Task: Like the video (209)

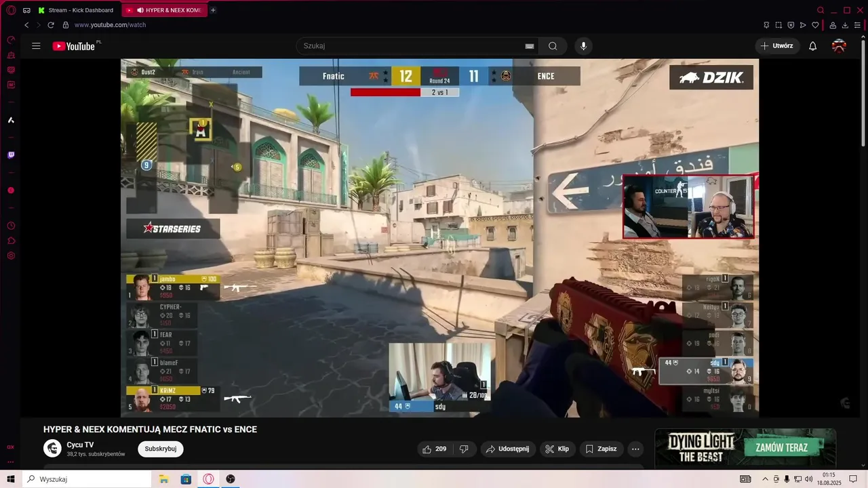Action: pos(434,449)
